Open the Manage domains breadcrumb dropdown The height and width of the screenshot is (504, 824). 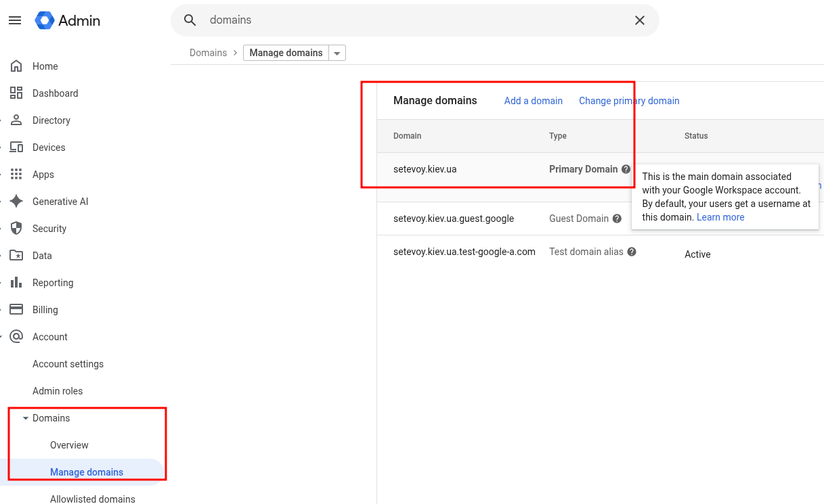[337, 53]
